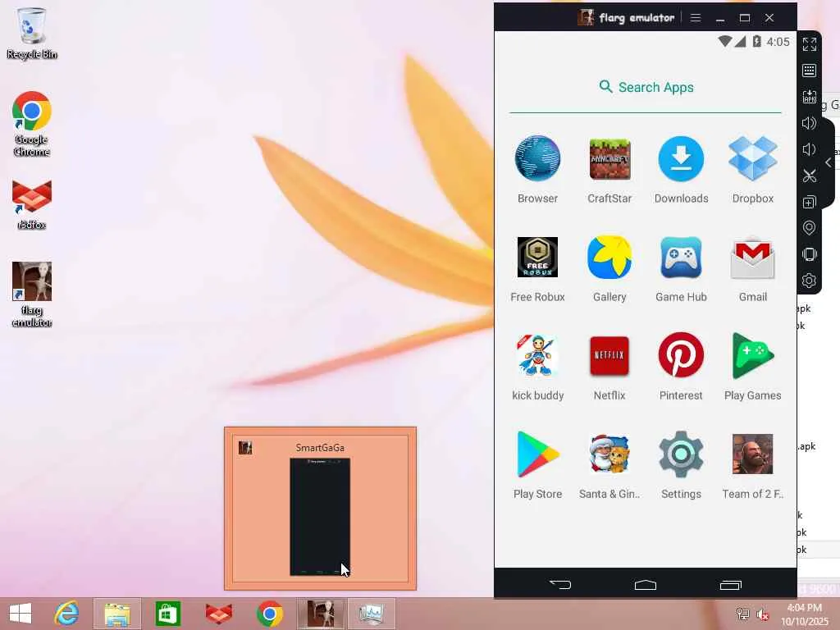Screen dimensions: 840x630
Task: Click the volume down sidebar icon
Action: point(808,149)
